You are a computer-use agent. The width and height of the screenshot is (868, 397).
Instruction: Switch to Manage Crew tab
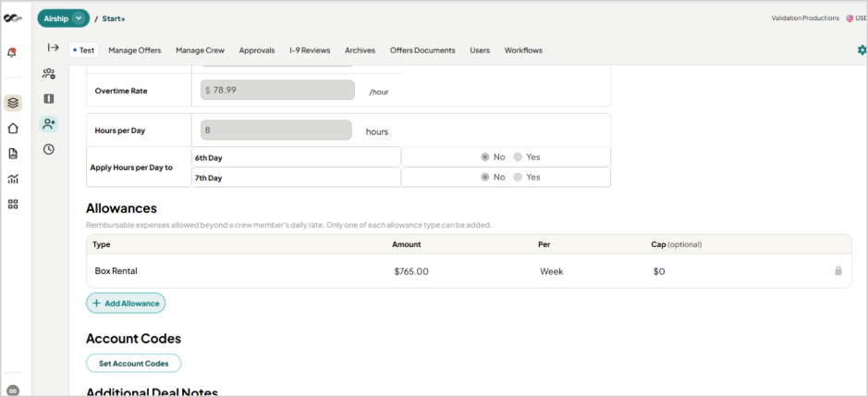tap(200, 50)
